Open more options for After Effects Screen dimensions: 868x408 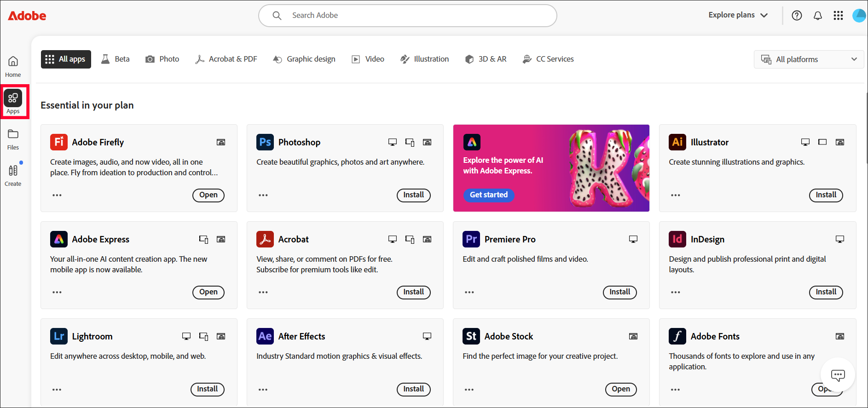pyautogui.click(x=263, y=390)
